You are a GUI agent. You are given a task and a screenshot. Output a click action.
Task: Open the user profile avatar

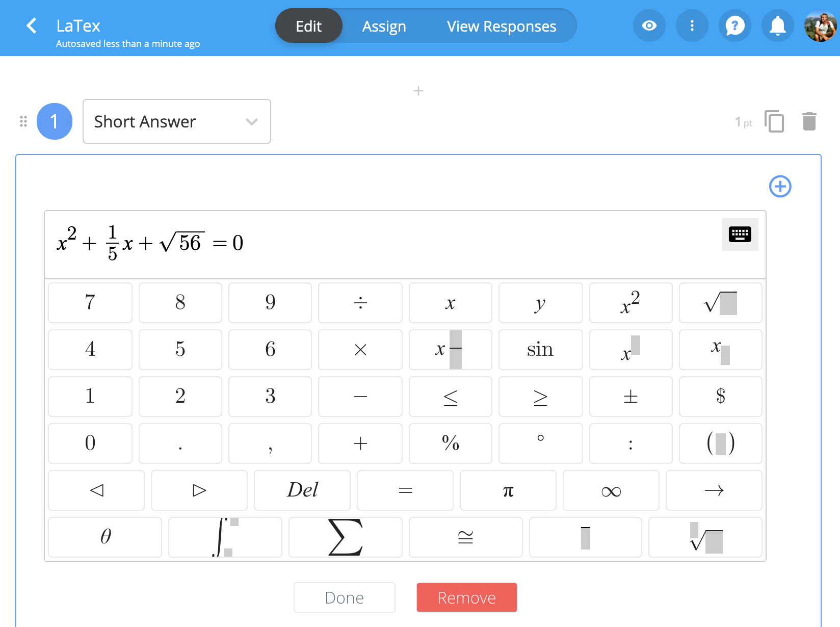pyautogui.click(x=820, y=25)
